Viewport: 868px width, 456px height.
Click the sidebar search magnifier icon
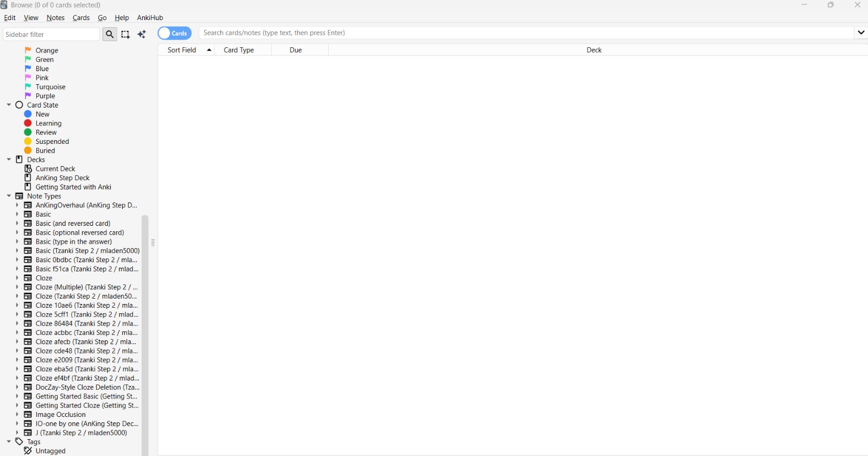[110, 34]
